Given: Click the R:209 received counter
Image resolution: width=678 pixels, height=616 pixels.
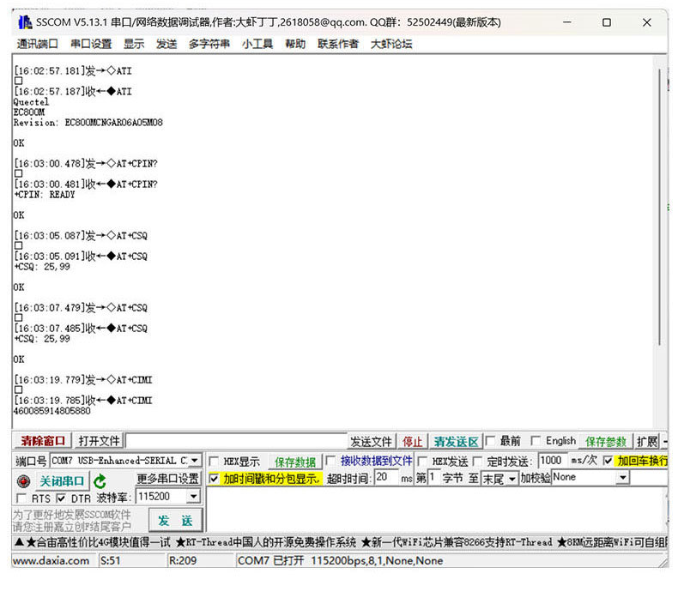Looking at the screenshot, I should (183, 561).
